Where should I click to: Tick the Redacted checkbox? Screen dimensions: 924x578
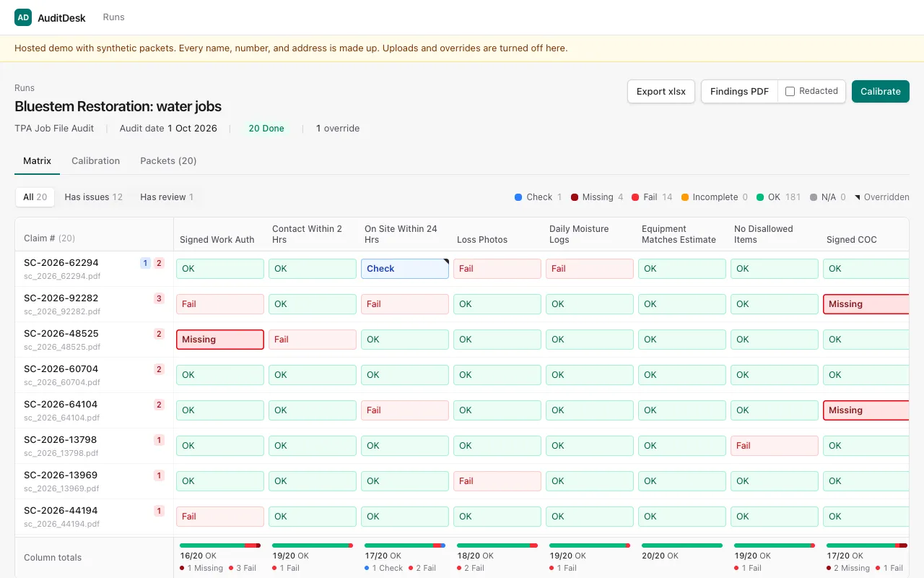click(790, 92)
